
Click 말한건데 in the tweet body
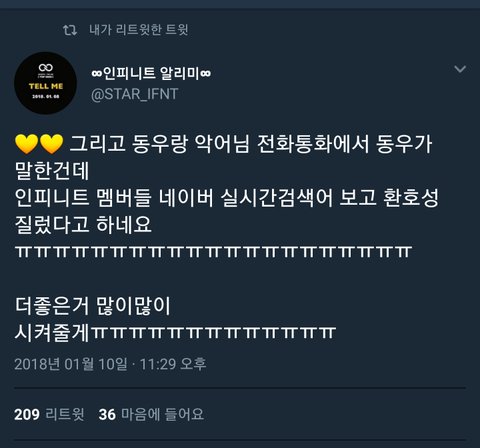pos(52,171)
